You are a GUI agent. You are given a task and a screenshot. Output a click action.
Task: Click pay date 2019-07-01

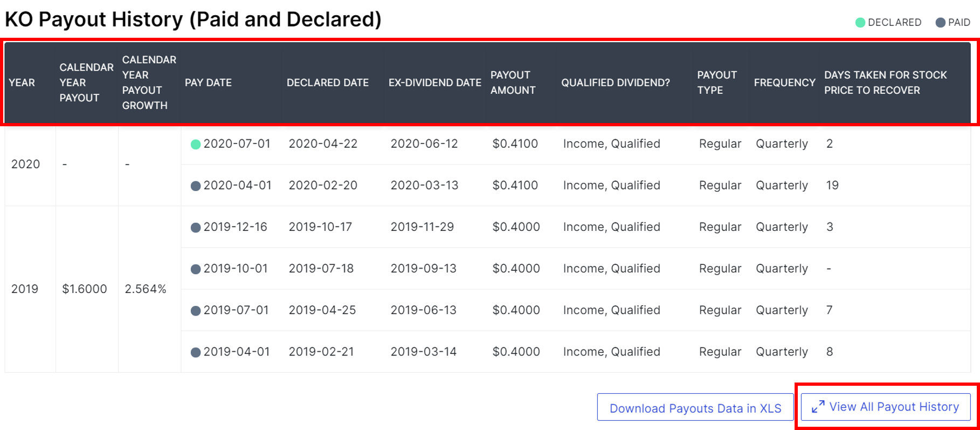click(x=236, y=310)
